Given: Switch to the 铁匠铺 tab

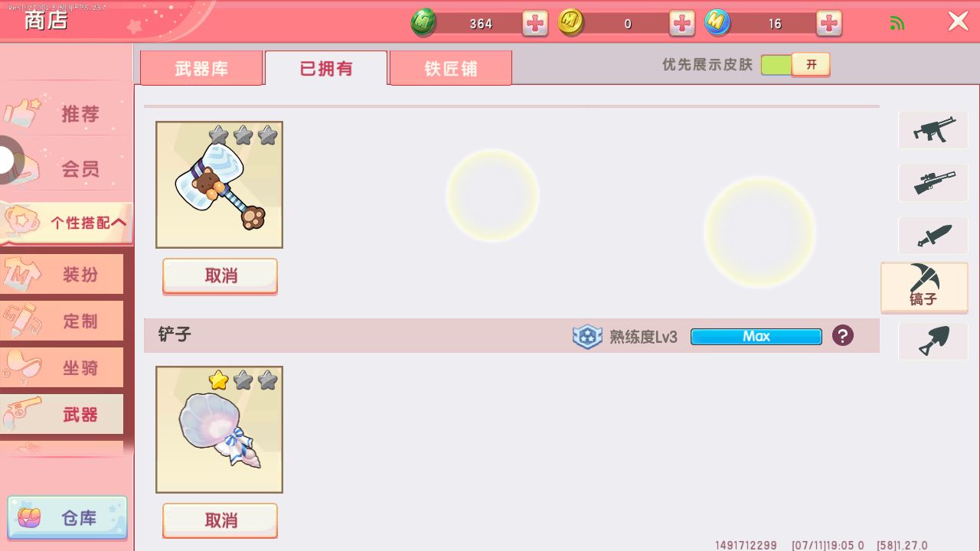Looking at the screenshot, I should point(451,68).
